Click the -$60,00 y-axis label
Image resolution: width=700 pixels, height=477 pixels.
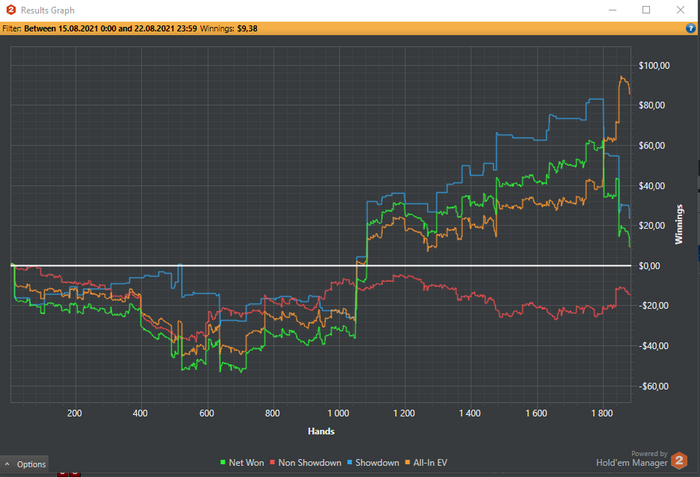point(654,386)
